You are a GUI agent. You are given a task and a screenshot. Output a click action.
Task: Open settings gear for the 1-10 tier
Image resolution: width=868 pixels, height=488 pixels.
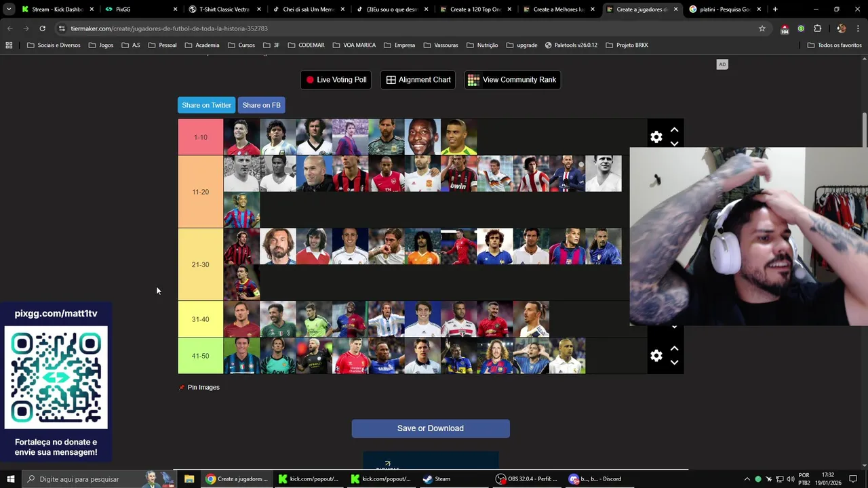coord(656,137)
